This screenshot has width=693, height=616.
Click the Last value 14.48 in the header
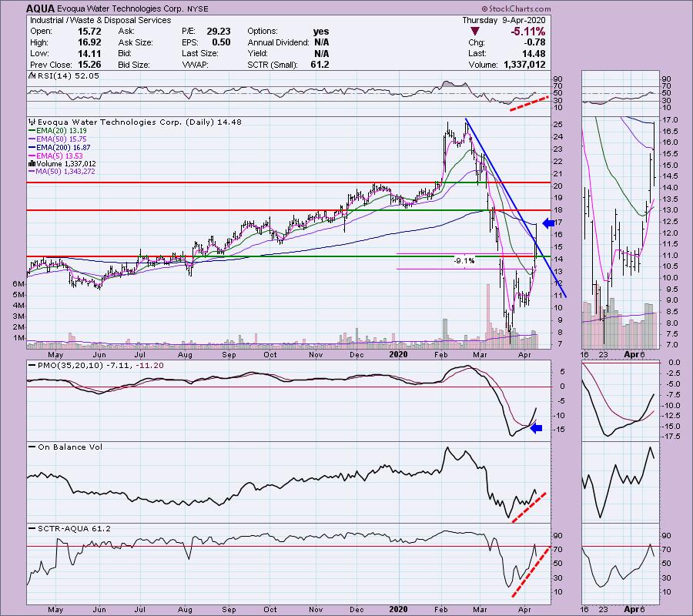point(534,53)
